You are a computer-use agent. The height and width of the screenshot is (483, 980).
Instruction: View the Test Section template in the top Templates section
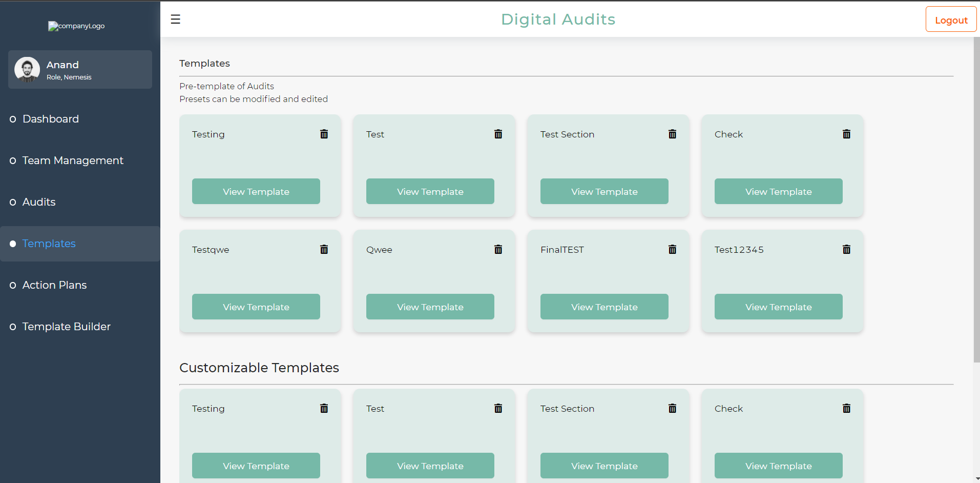604,191
